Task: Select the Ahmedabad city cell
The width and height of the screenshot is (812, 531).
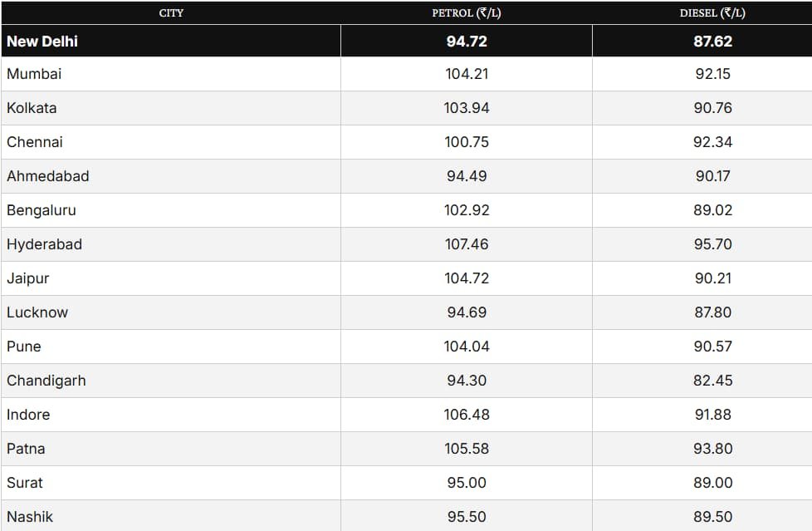Action: tap(47, 176)
